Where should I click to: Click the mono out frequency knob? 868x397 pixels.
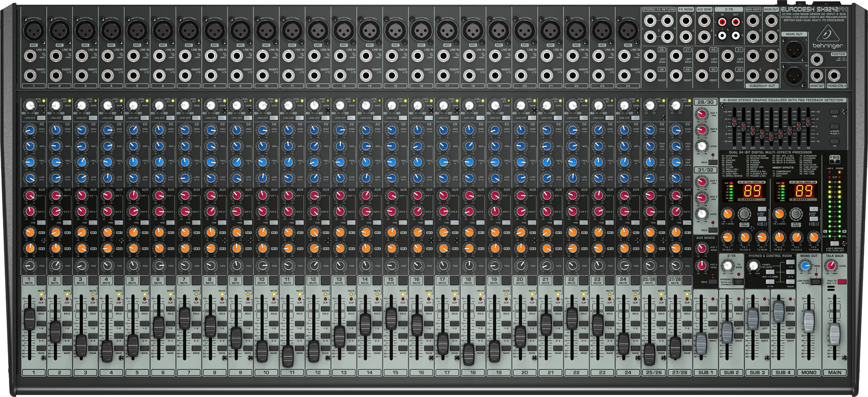pyautogui.click(x=805, y=267)
